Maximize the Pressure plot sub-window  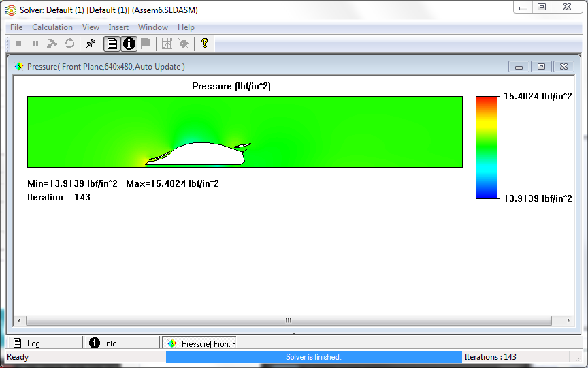[542, 67]
